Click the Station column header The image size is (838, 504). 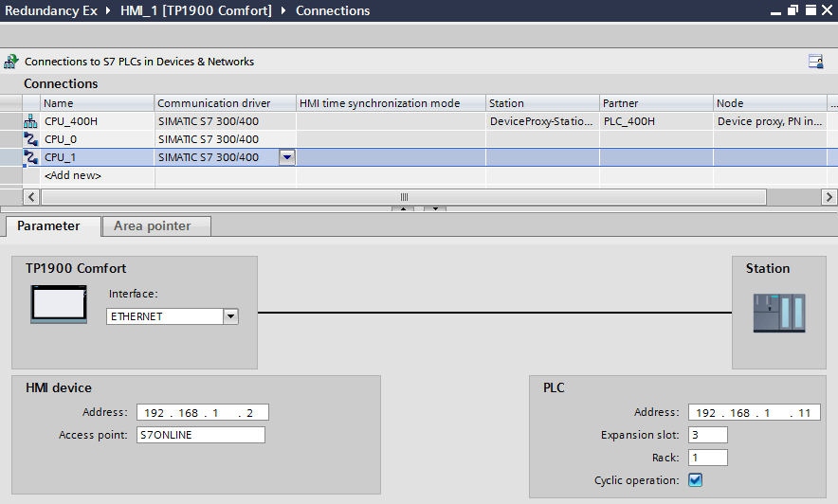click(542, 103)
